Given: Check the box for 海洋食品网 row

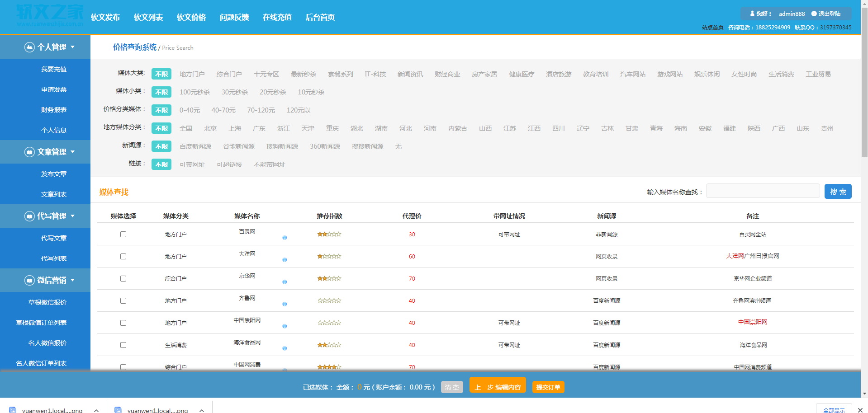Looking at the screenshot, I should click(x=123, y=345).
